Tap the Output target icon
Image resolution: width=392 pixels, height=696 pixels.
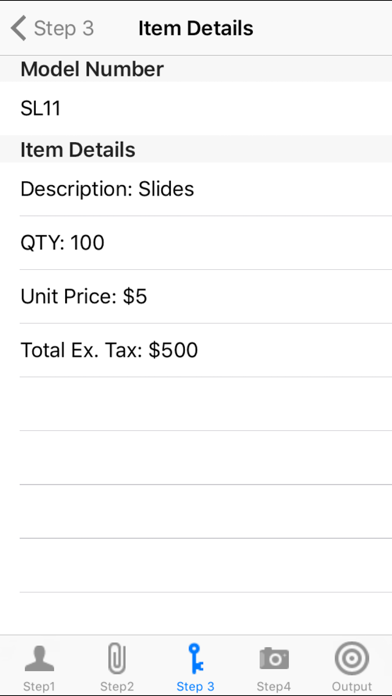pos(352,659)
